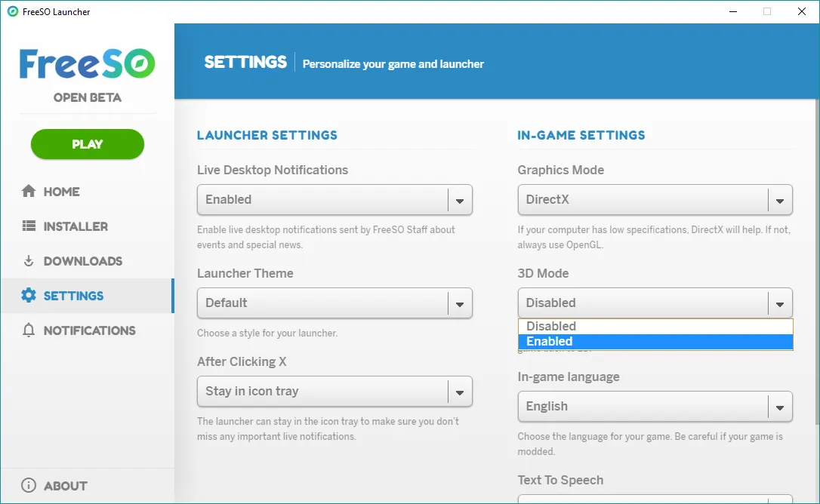Open Graphics Mode dropdown

click(x=655, y=200)
